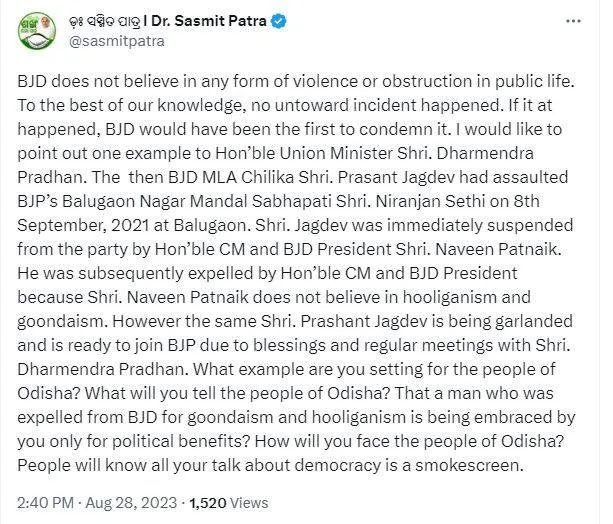Click the phrase political benefits in the tweet

tap(181, 442)
